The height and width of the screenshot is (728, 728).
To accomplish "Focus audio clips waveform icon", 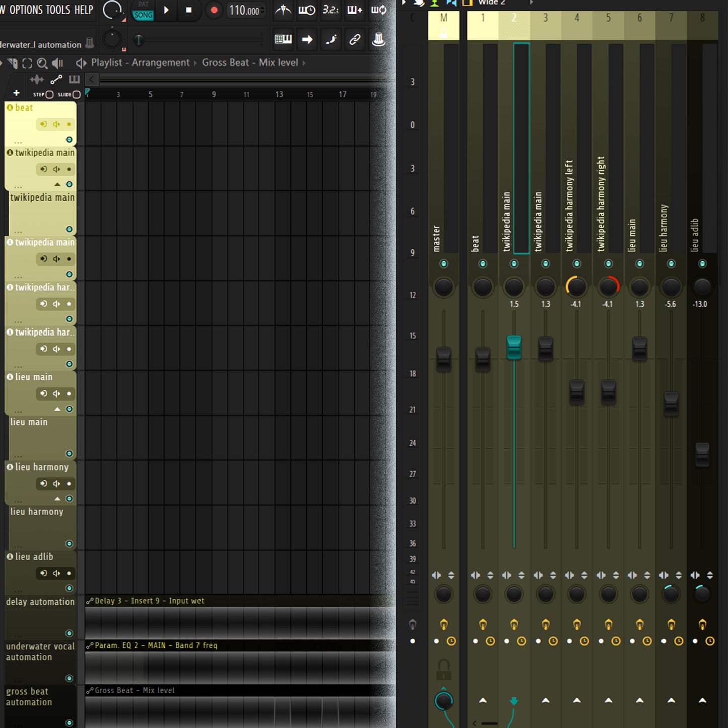I will tap(37, 80).
